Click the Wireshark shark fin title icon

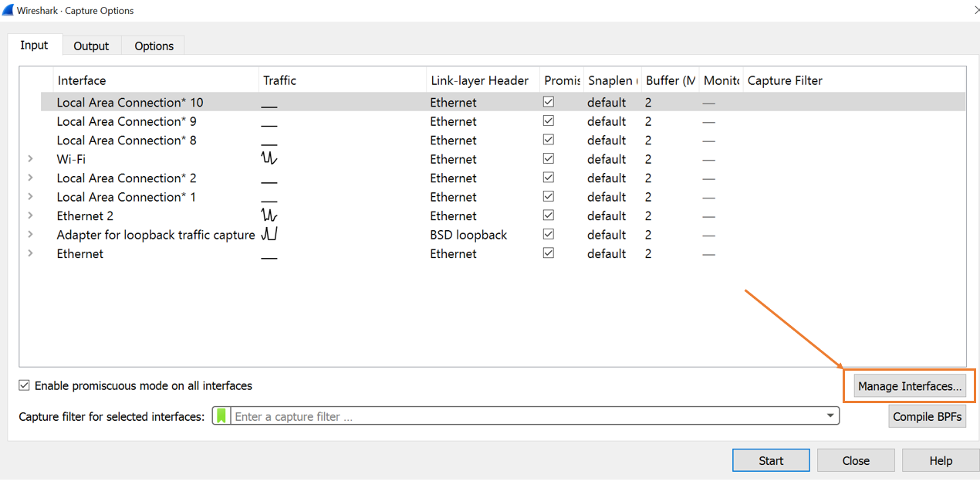(x=8, y=10)
